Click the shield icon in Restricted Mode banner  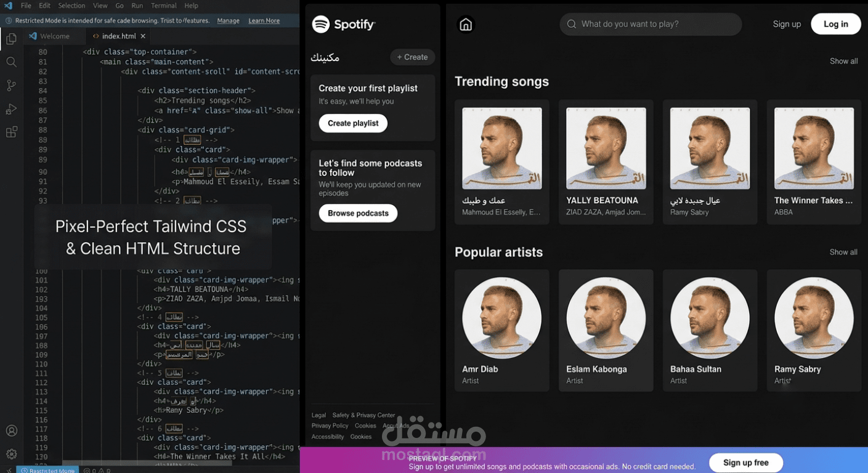[9, 20]
